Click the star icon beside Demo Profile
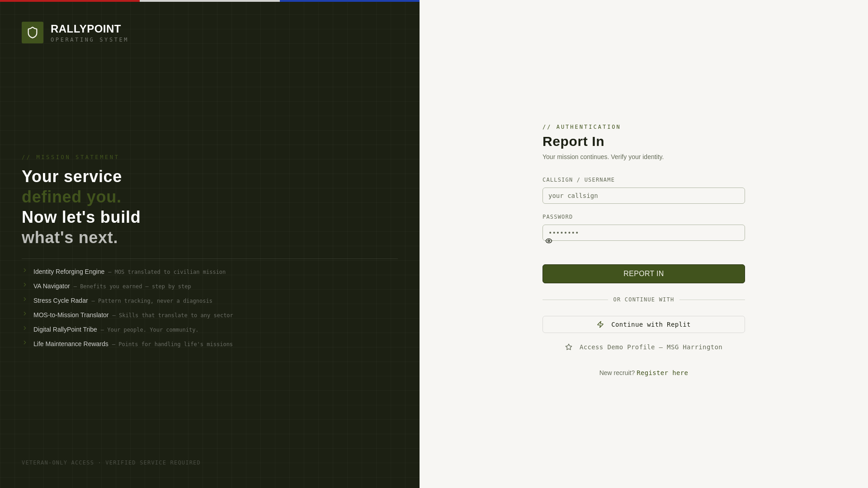 coord(569,347)
